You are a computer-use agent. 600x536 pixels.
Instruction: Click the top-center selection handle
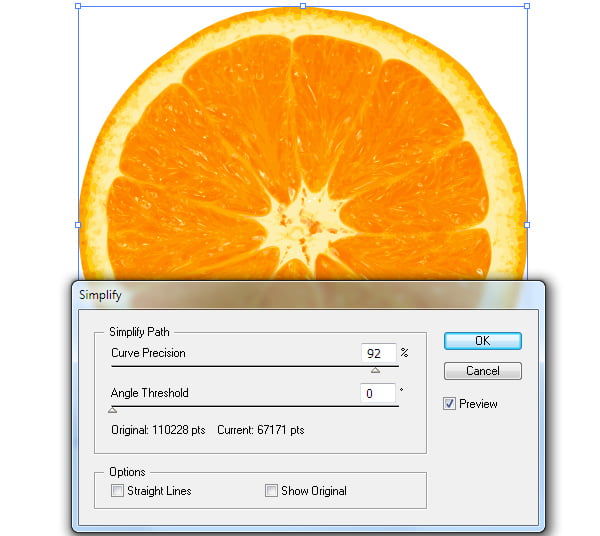[x=303, y=6]
